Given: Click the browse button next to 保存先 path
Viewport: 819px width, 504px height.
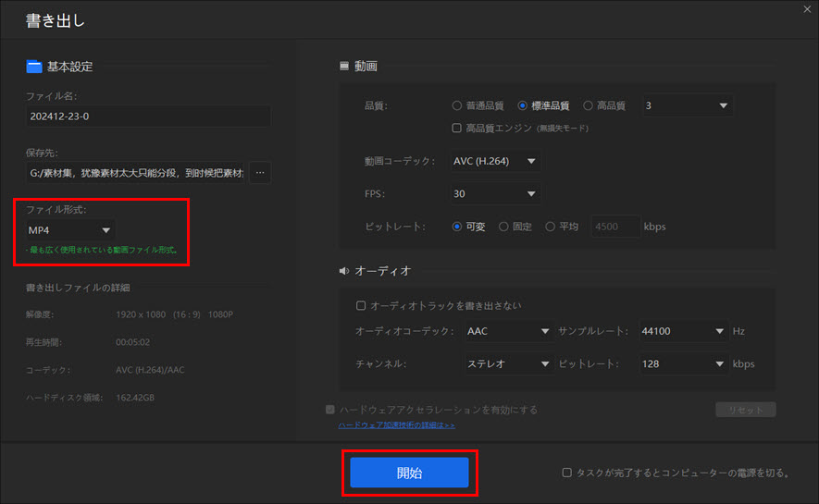Looking at the screenshot, I should (x=260, y=172).
